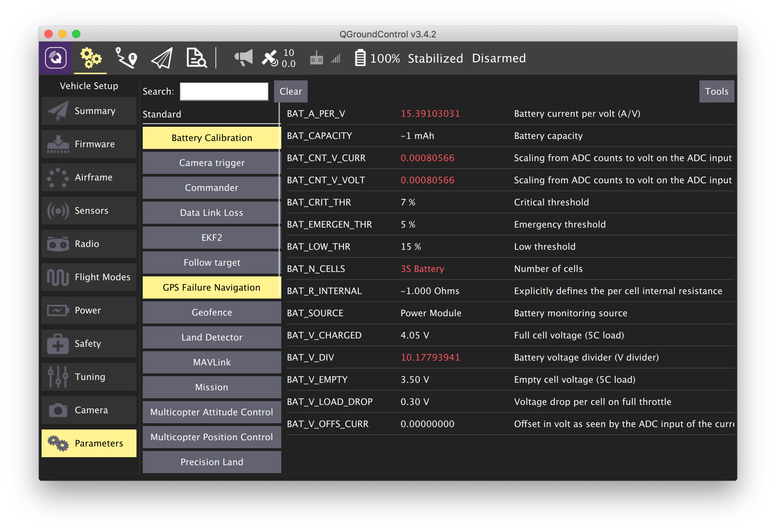Edit BAT_CNT_V_VOLT parameter row
776x532 pixels.
[510, 180]
